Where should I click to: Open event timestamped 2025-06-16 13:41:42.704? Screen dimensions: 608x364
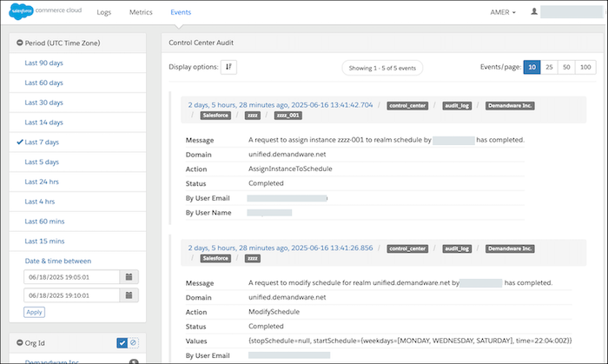(x=281, y=105)
